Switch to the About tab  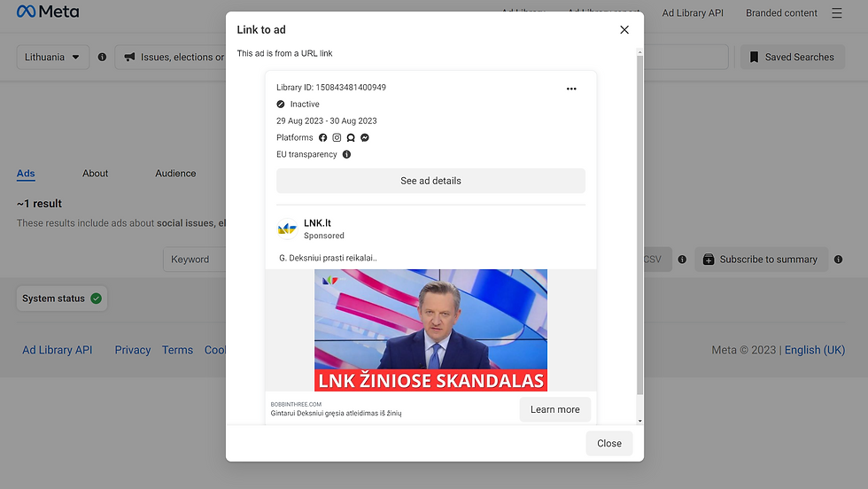(96, 174)
